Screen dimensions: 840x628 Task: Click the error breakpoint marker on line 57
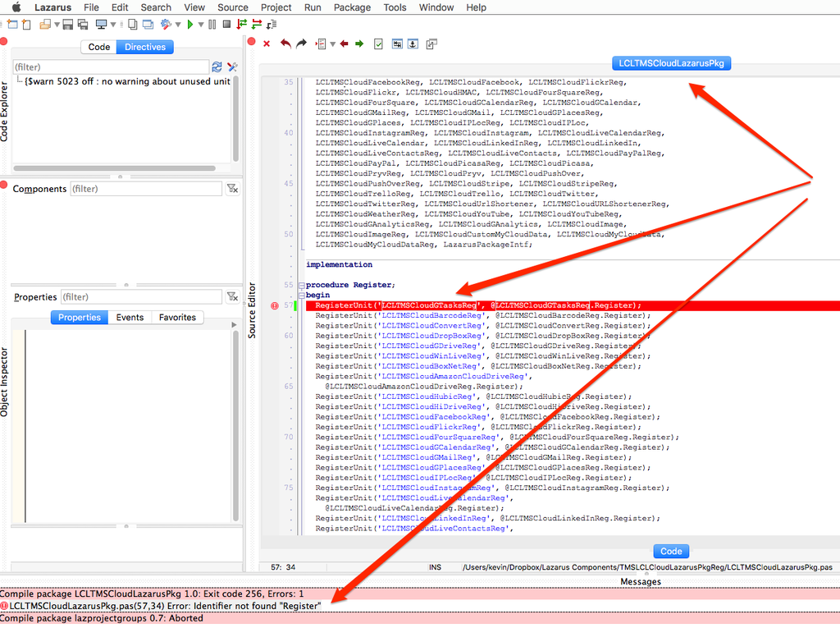274,305
